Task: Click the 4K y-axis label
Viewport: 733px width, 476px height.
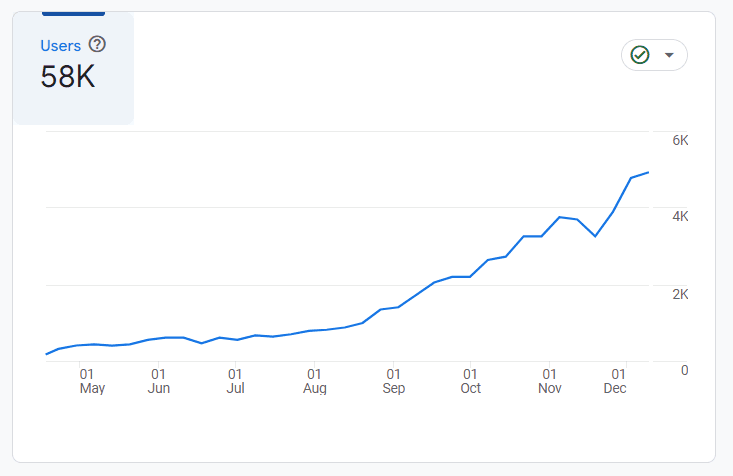Action: (680, 217)
